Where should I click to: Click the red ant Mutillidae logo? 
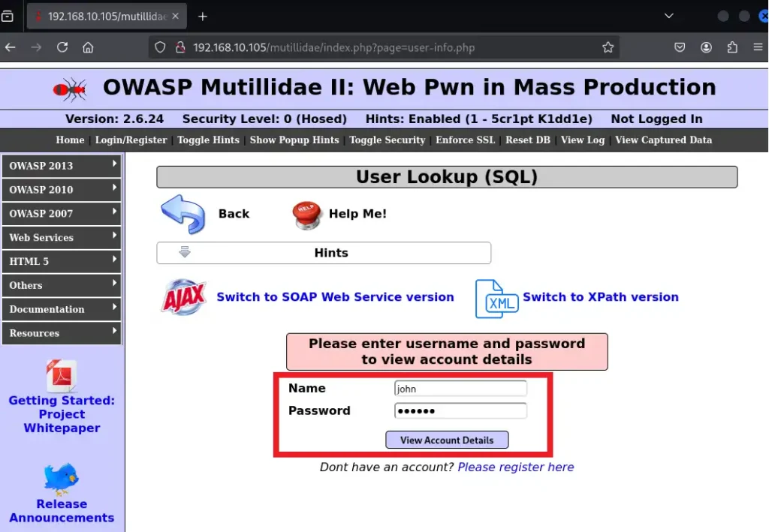(70, 89)
